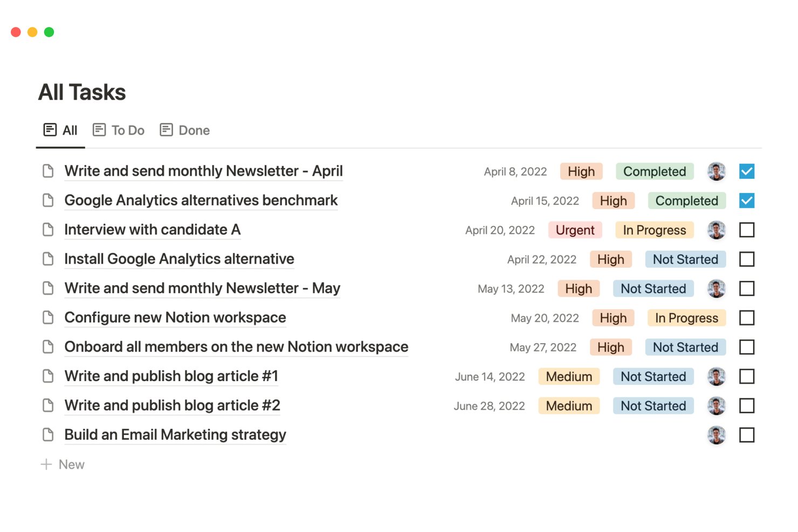This screenshot has height=532, width=798.
Task: Click the red close window button
Action: coord(16,32)
